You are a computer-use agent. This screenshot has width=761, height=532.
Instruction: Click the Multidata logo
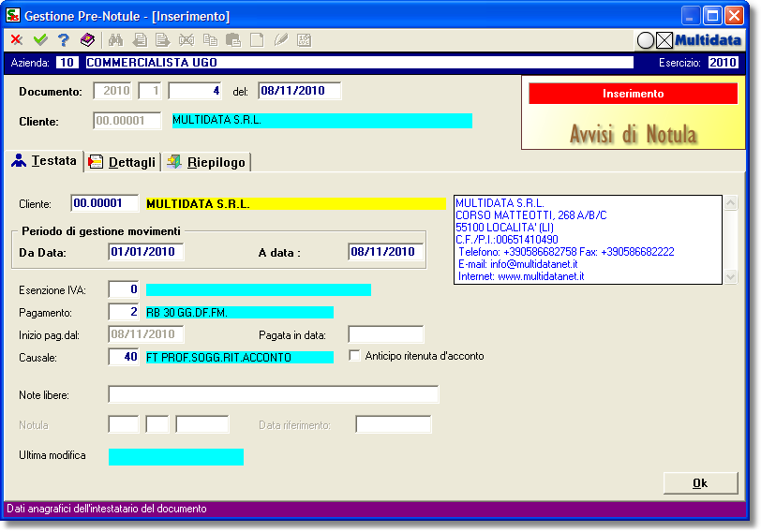[x=708, y=40]
